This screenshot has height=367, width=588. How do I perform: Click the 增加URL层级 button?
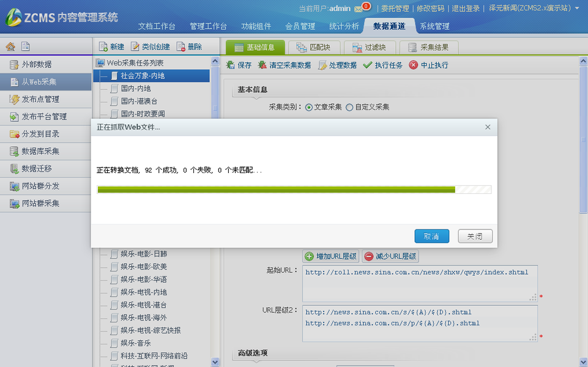pyautogui.click(x=329, y=256)
